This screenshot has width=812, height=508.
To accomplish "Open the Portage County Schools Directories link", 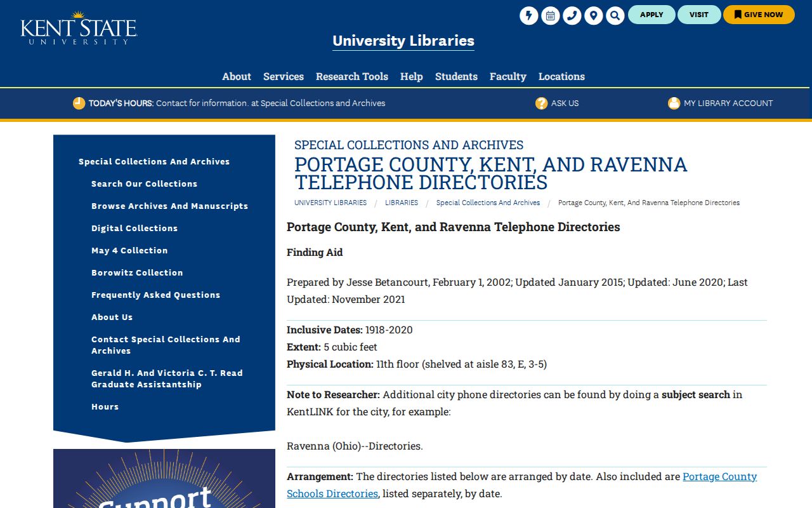I will tap(522, 485).
